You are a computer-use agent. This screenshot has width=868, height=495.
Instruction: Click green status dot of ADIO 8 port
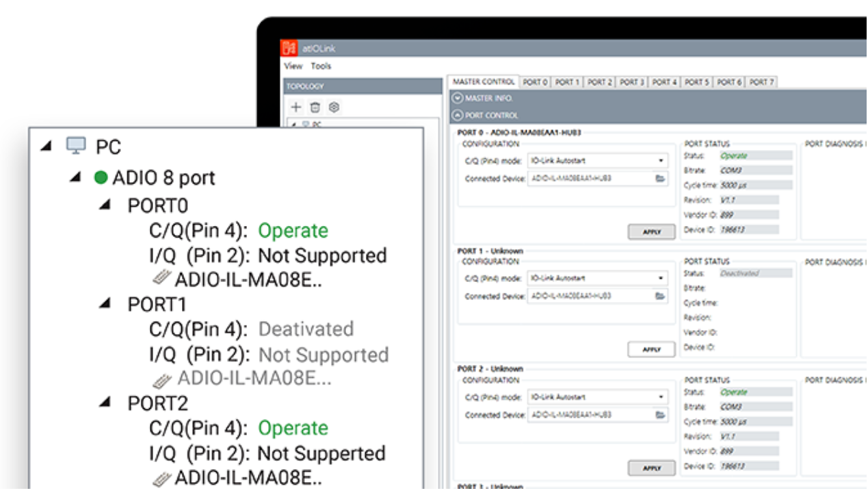coord(101,177)
